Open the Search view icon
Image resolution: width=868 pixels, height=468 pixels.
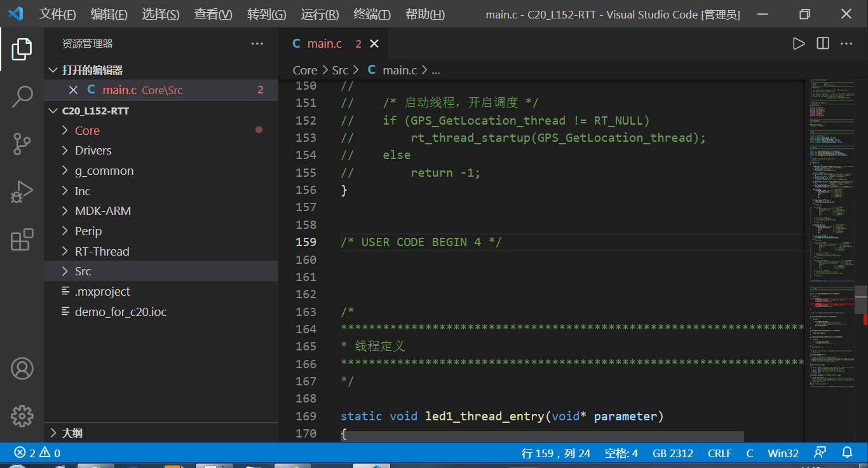pyautogui.click(x=22, y=97)
